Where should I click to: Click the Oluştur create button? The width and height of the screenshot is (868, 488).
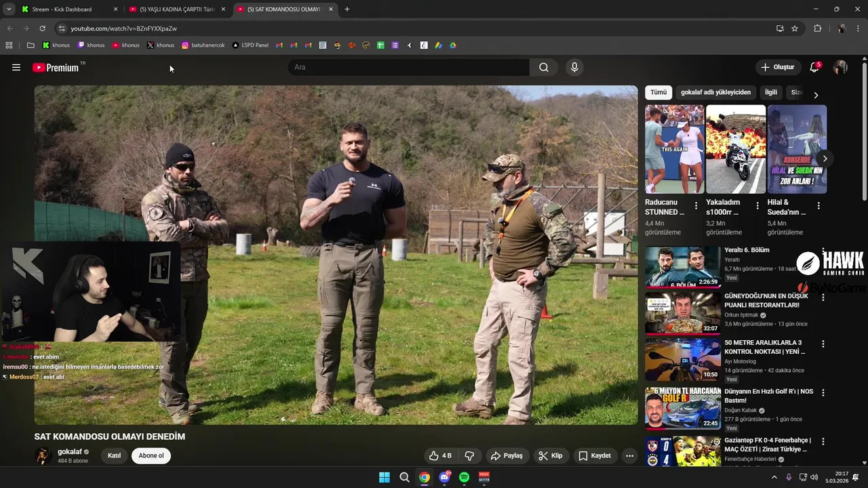click(x=777, y=67)
